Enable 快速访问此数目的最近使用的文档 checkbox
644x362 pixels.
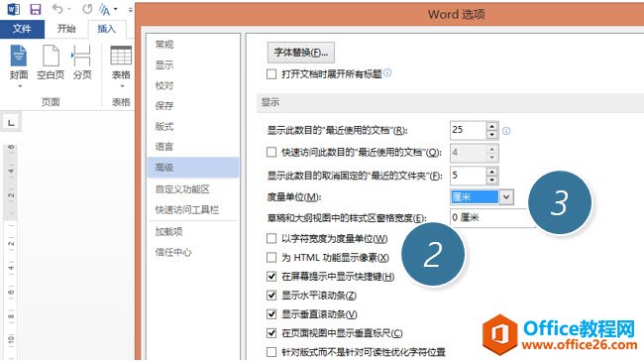[x=271, y=152]
